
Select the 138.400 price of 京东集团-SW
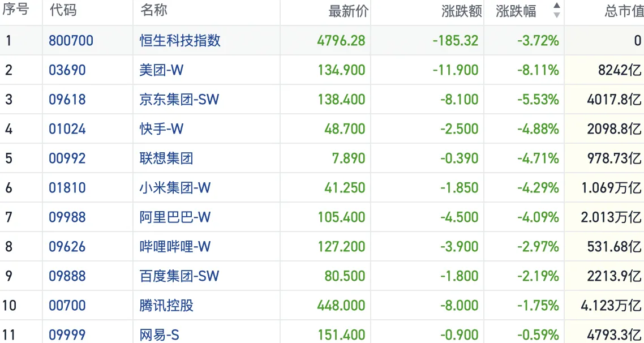click(x=341, y=100)
